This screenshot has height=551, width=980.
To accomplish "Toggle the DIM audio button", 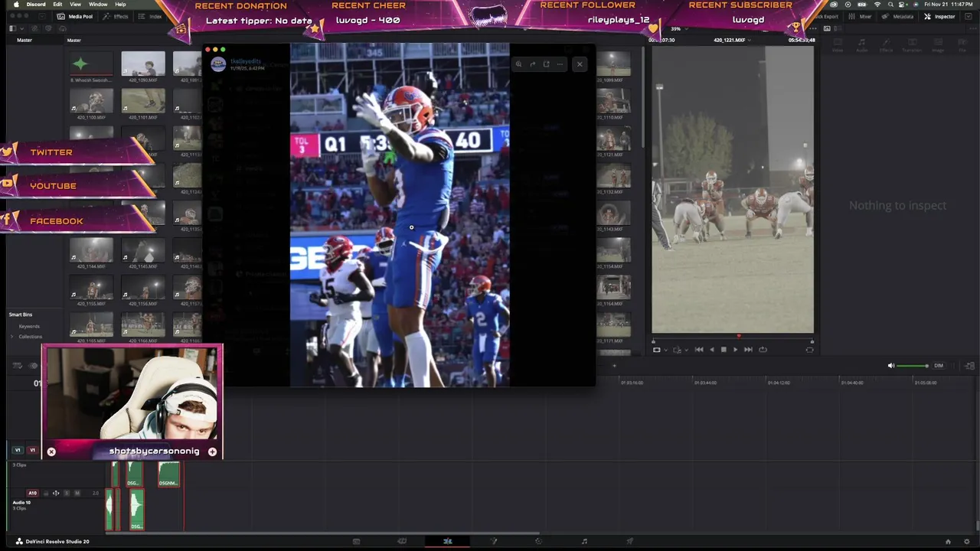I will [939, 366].
